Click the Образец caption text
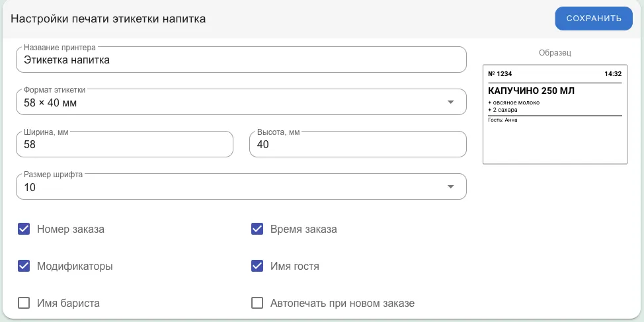 pyautogui.click(x=555, y=53)
